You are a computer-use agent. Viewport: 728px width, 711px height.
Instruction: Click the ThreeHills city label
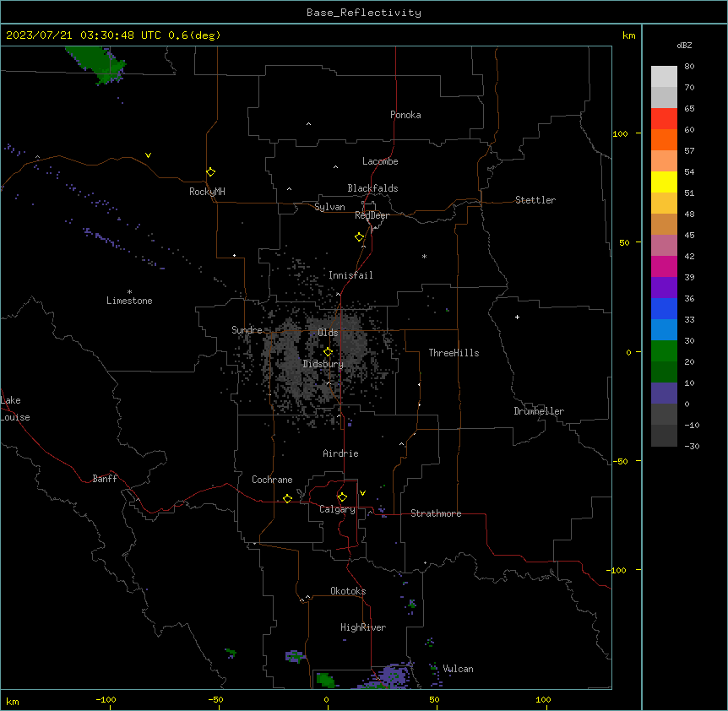point(454,353)
